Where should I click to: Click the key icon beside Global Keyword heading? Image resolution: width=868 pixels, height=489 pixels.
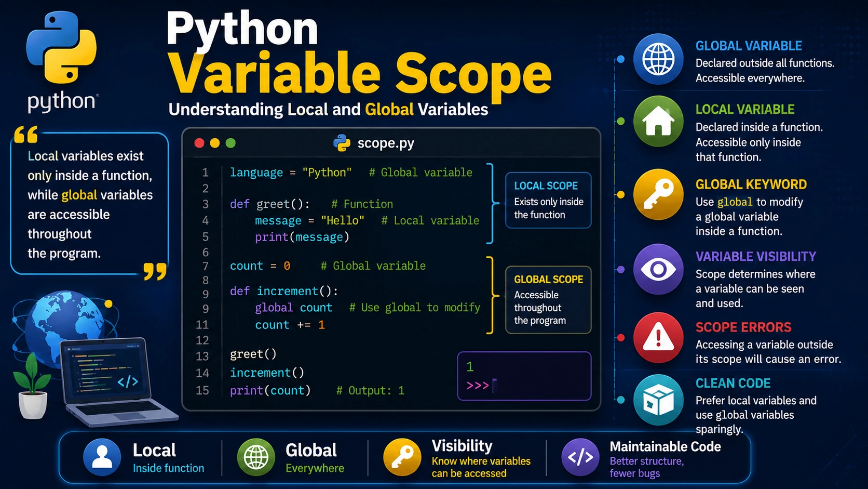coord(658,194)
